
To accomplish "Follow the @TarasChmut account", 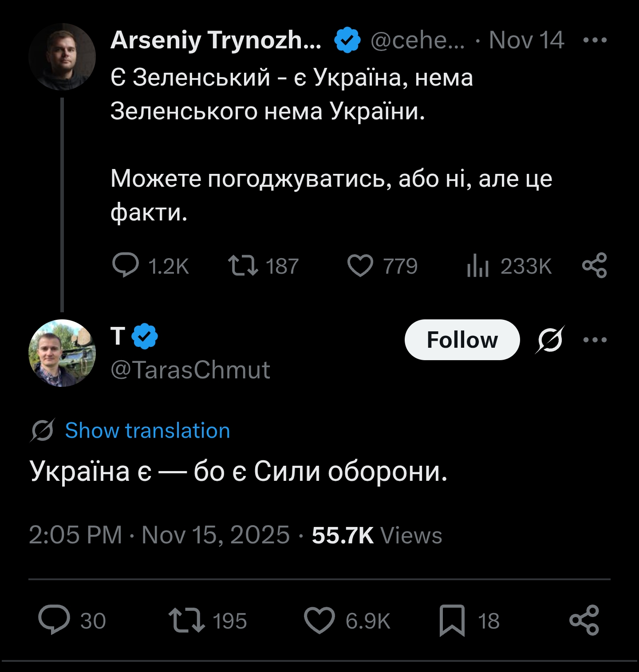I will pyautogui.click(x=462, y=340).
